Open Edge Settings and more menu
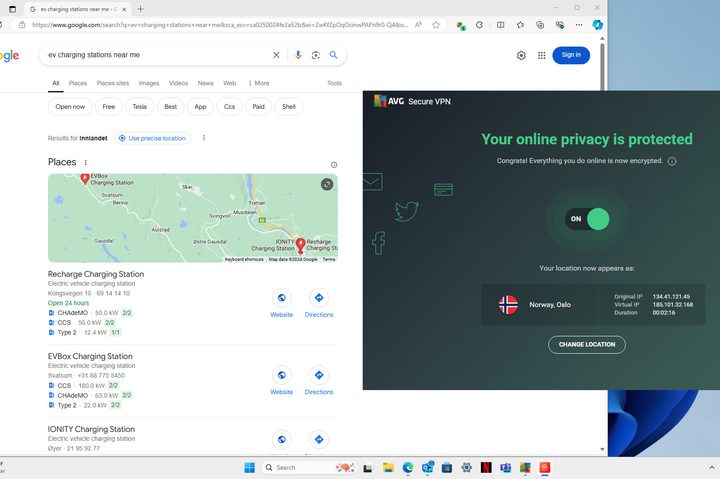Viewport: 720px width, 479px height. [579, 25]
